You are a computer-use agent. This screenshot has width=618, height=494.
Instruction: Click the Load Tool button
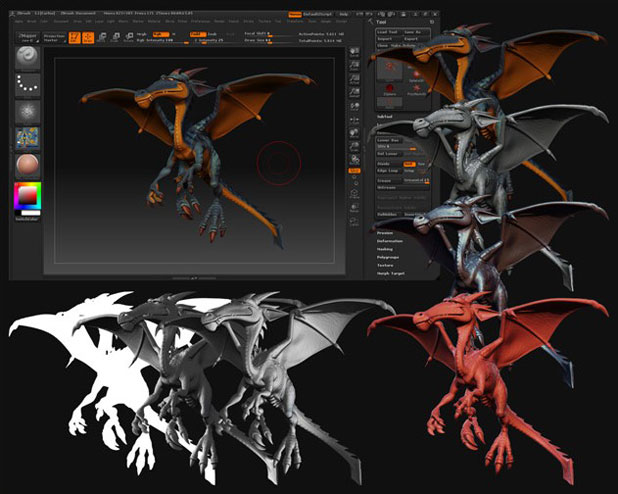(389, 32)
